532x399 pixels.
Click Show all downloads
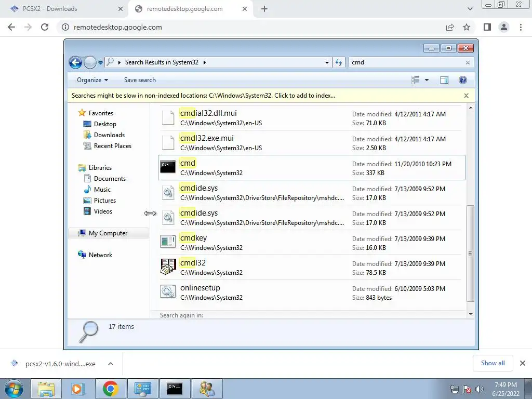(x=493, y=363)
